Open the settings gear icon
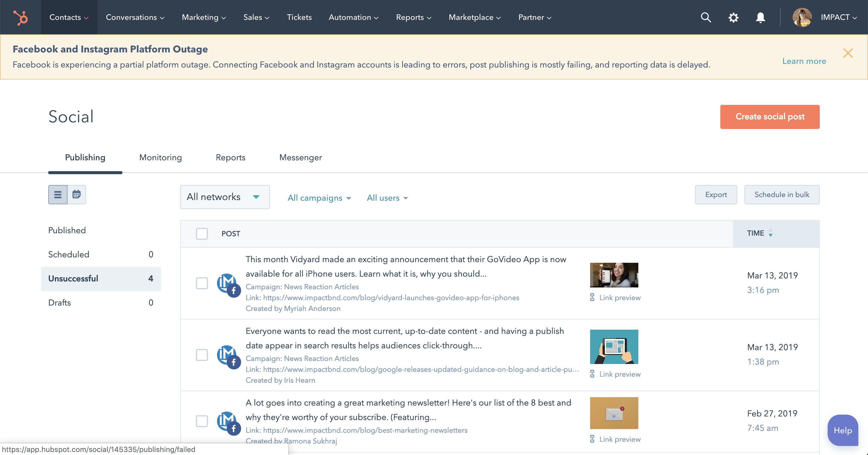The image size is (868, 455). (x=733, y=17)
